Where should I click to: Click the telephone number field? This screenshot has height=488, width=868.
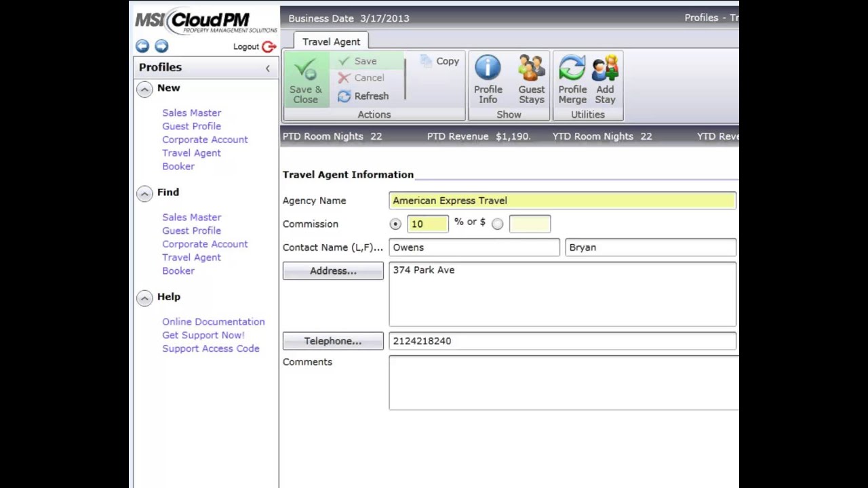562,341
